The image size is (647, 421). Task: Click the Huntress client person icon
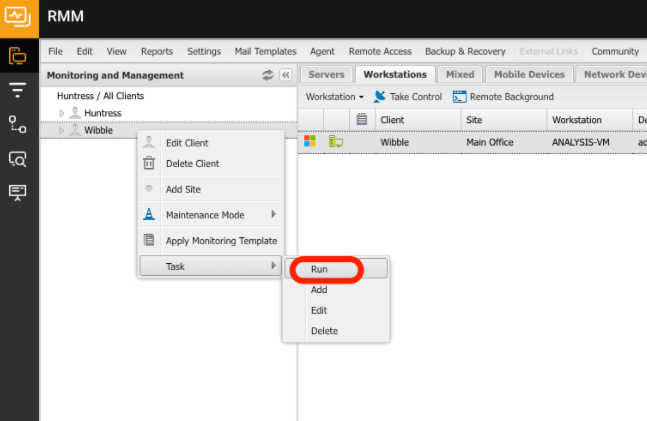75,113
